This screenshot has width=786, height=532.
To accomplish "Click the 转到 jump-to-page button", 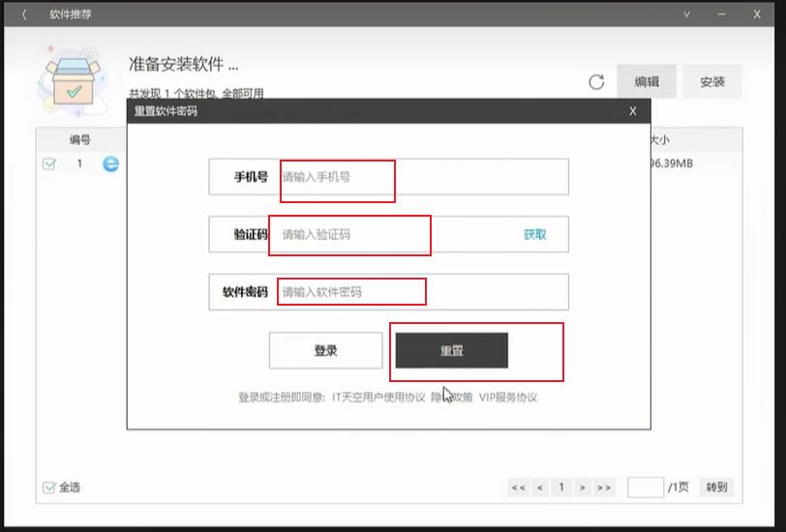I will pyautogui.click(x=716, y=488).
